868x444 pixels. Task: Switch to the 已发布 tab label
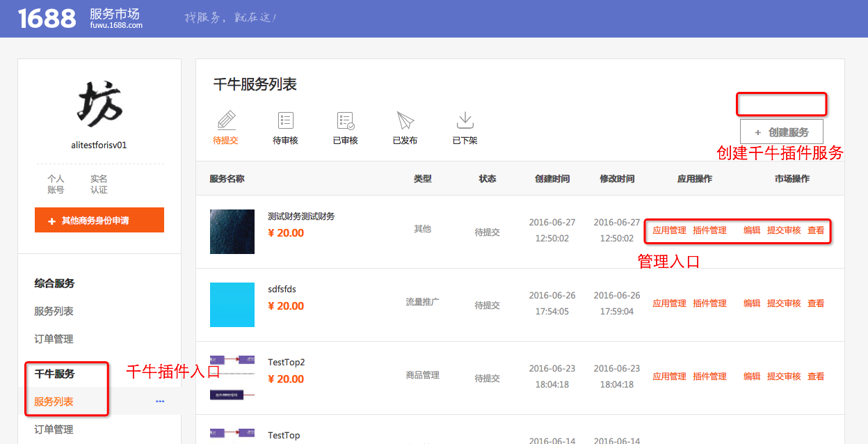[405, 141]
